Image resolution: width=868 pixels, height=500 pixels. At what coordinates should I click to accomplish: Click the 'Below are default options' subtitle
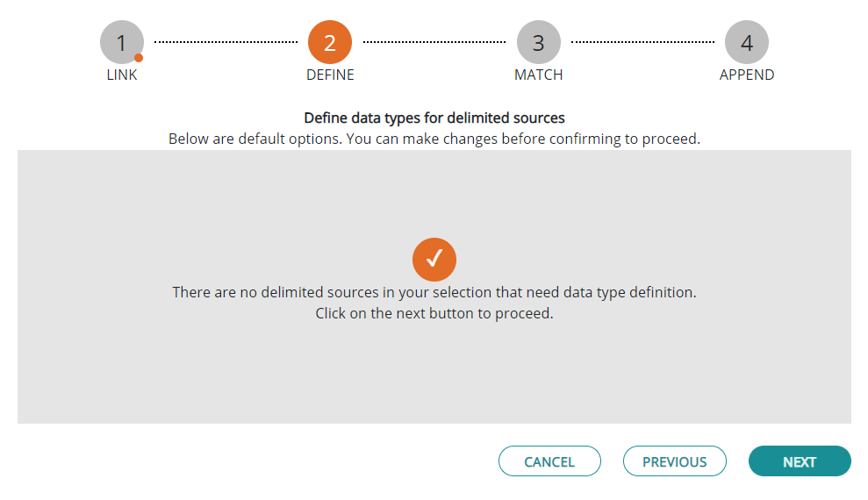pos(434,139)
